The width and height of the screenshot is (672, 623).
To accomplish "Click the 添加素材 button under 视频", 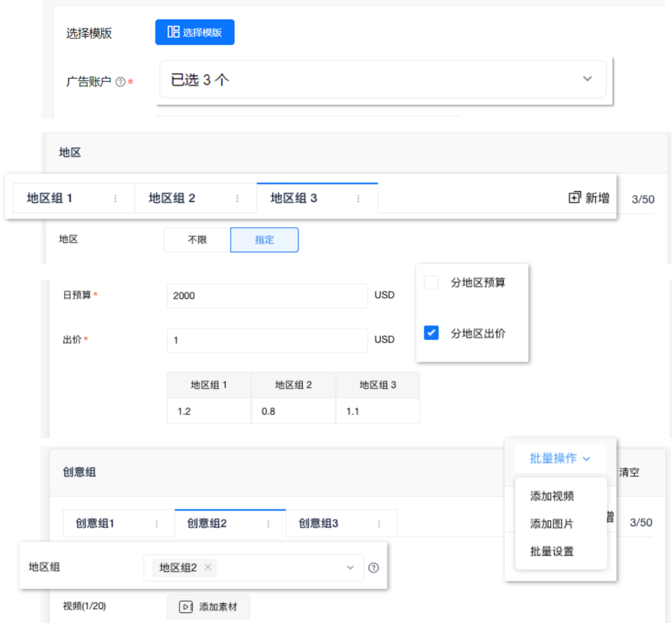I will (x=208, y=607).
